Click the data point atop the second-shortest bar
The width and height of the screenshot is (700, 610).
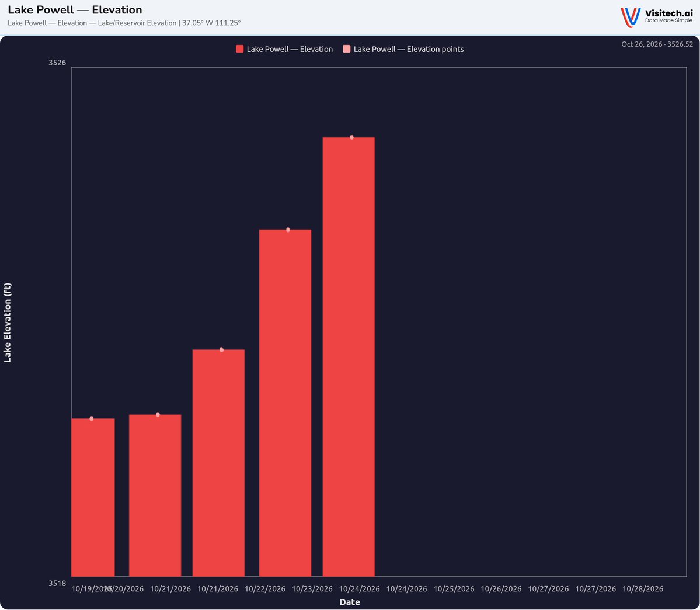click(x=158, y=415)
